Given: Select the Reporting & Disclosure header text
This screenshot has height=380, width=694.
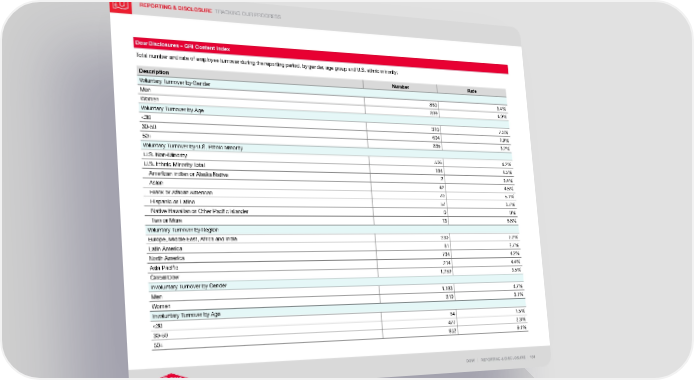Looking at the screenshot, I should click(x=176, y=8).
